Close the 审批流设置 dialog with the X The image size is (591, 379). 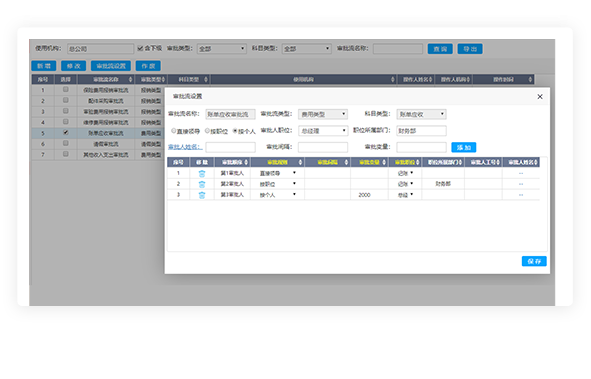coord(540,97)
